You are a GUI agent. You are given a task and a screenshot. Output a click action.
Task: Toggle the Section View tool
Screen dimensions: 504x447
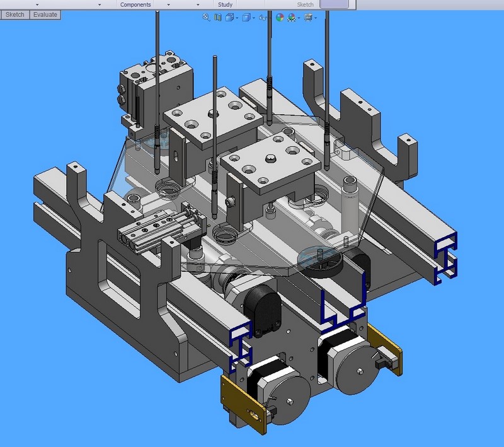coord(218,18)
